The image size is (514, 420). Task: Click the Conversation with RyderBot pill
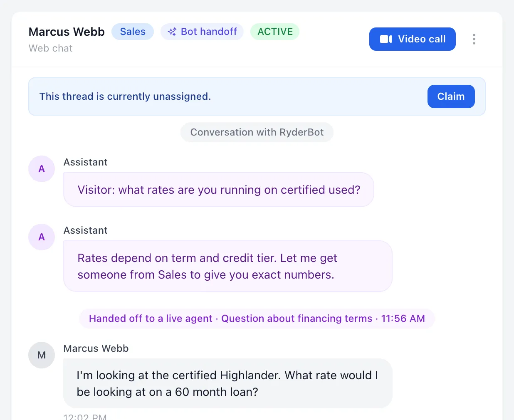pos(257,132)
